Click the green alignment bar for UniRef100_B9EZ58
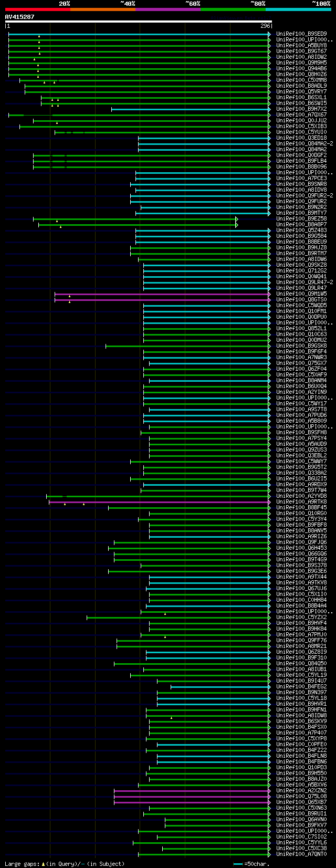 pos(135,219)
